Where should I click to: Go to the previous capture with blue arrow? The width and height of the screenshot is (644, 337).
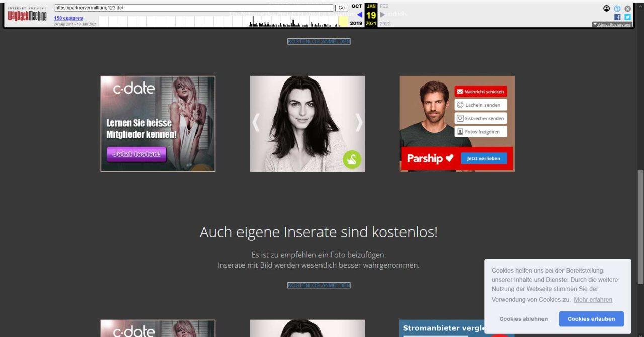tap(359, 15)
